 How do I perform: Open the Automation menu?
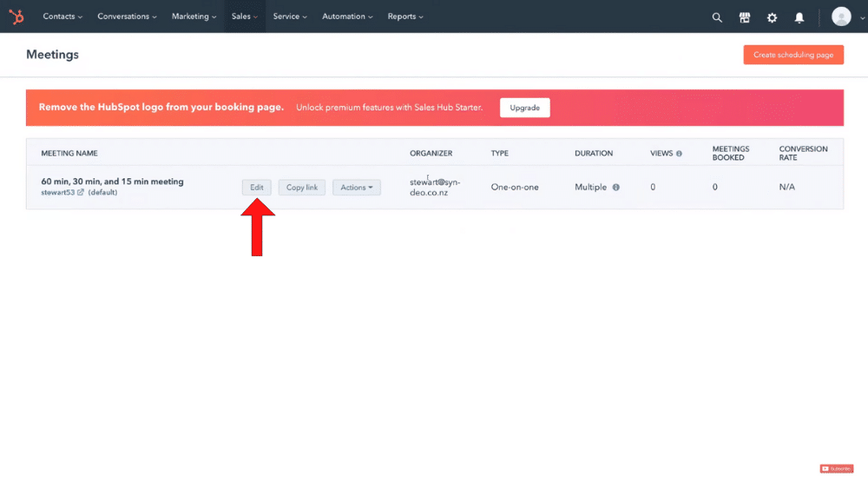point(347,17)
